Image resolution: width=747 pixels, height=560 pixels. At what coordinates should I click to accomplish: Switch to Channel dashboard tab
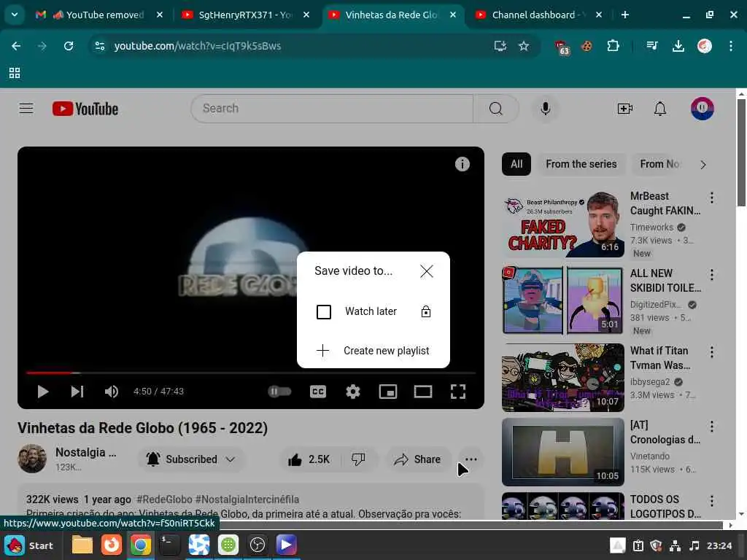click(538, 15)
